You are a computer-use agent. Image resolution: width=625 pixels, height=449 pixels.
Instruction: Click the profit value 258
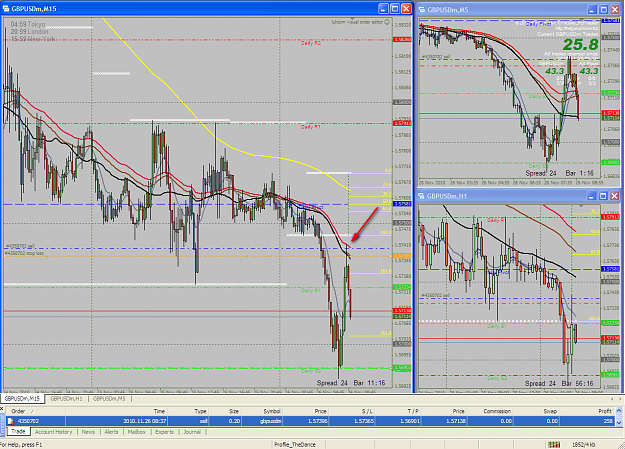point(608,421)
